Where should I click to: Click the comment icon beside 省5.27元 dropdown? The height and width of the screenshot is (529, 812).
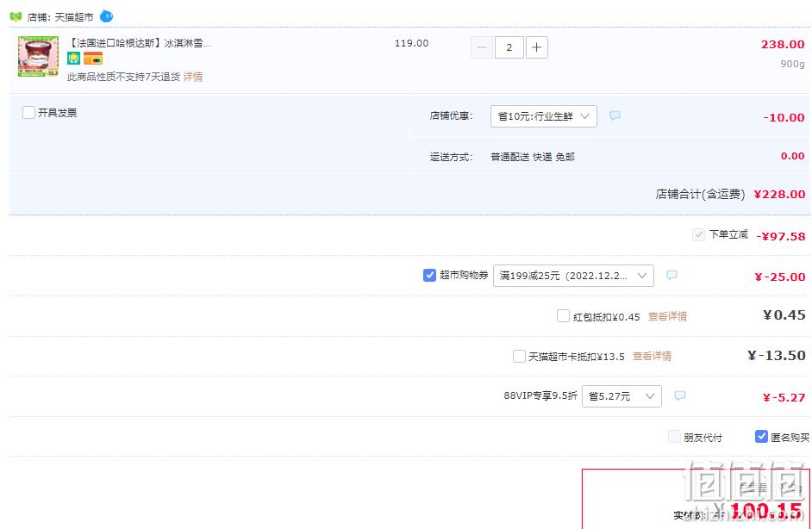coord(680,395)
